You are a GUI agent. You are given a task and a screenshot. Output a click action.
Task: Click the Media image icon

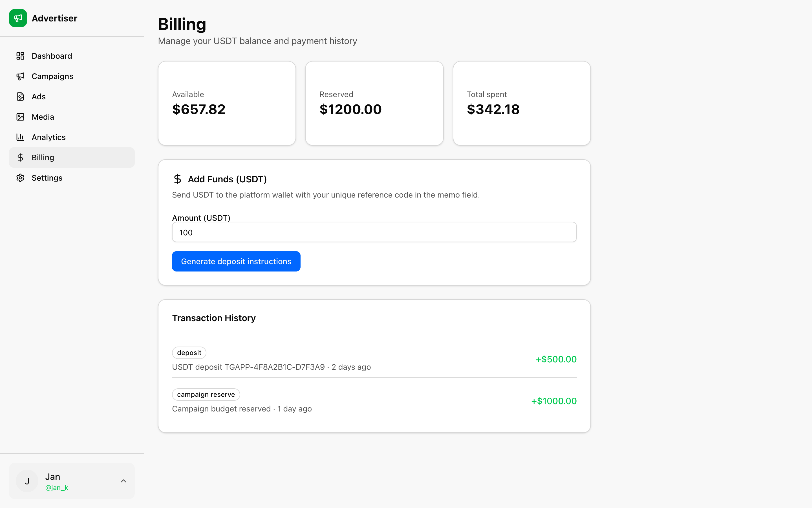(x=20, y=117)
